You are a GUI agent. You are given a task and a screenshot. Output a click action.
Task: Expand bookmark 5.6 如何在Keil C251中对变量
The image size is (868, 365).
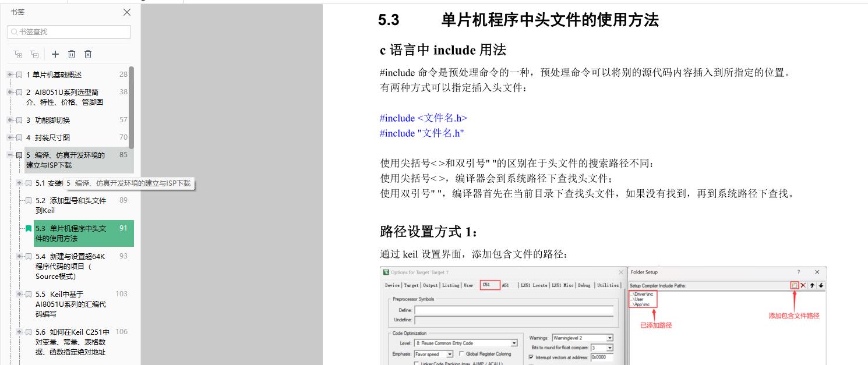pos(19,332)
